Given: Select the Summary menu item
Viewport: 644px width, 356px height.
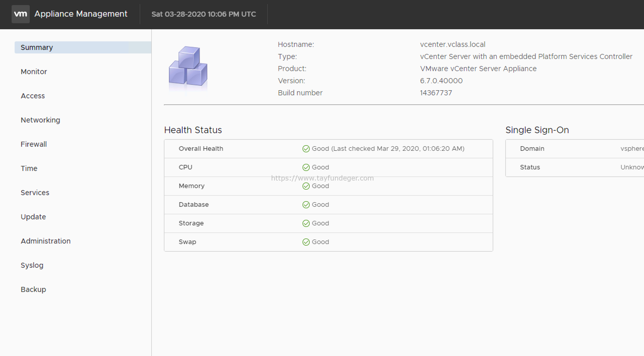Looking at the screenshot, I should [x=83, y=47].
